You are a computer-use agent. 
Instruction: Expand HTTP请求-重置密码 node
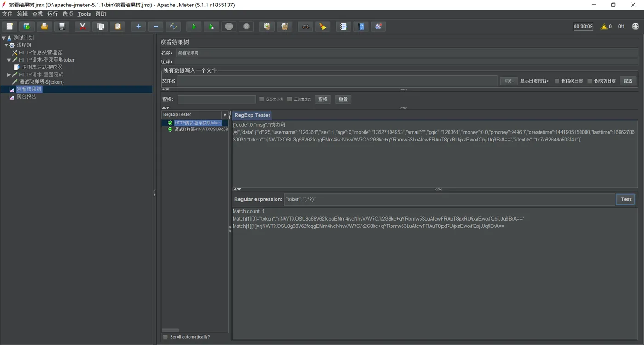point(9,75)
